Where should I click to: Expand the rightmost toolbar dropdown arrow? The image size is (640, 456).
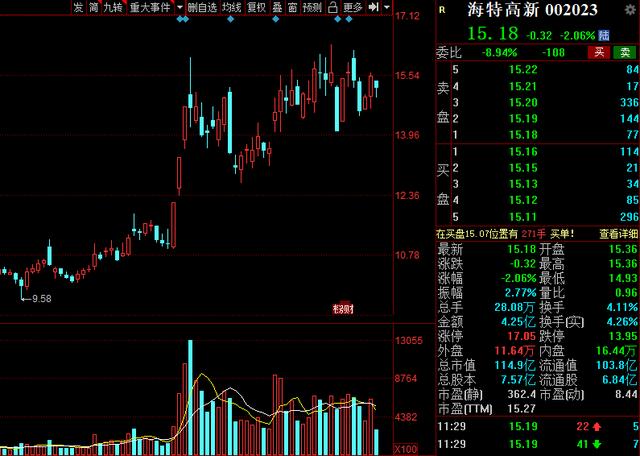pos(387,7)
